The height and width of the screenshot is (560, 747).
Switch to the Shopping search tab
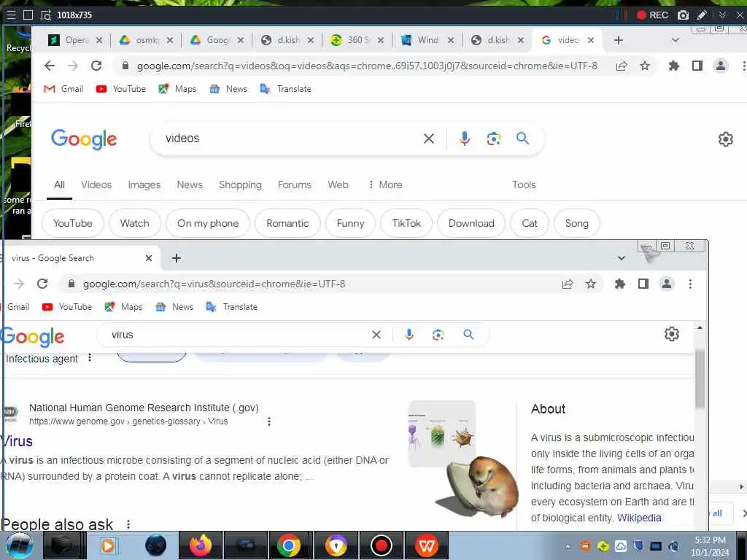tap(240, 184)
